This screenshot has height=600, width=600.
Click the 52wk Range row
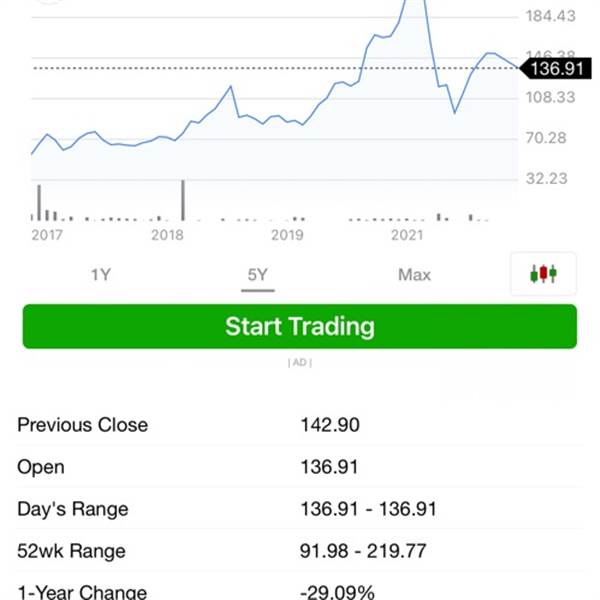point(300,551)
